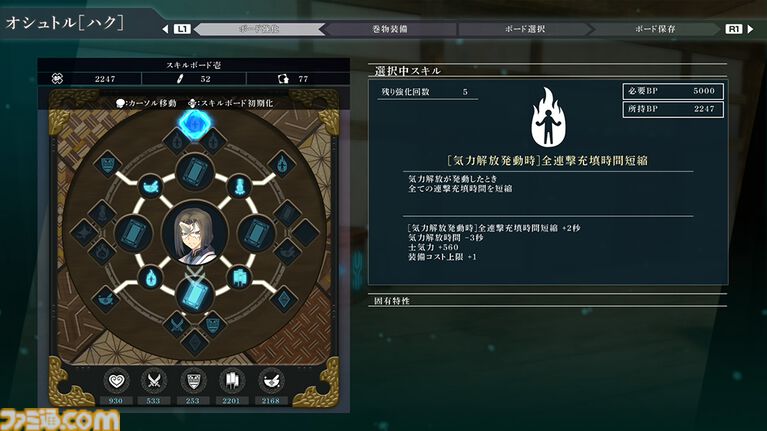
Task: Click the central character portrait on skill board
Action: click(195, 234)
